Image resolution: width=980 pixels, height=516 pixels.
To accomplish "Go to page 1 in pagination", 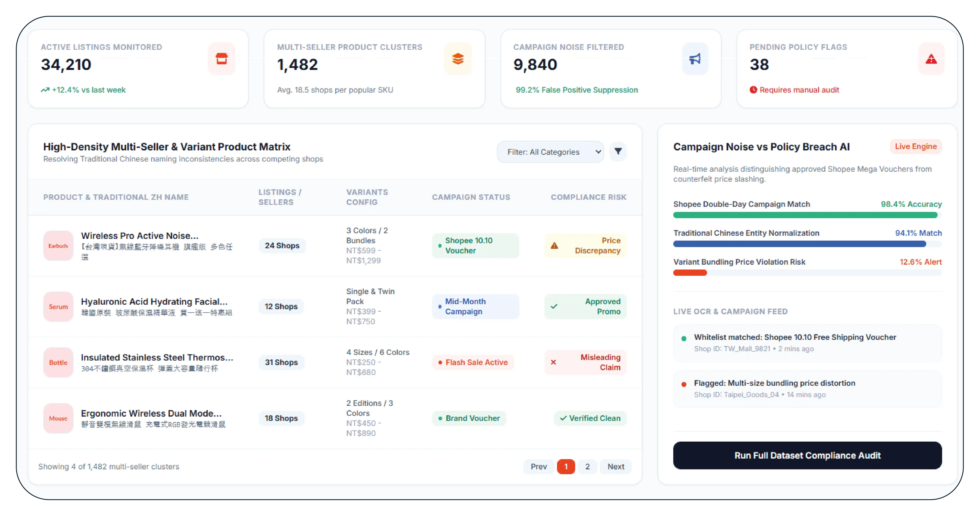I will (566, 467).
